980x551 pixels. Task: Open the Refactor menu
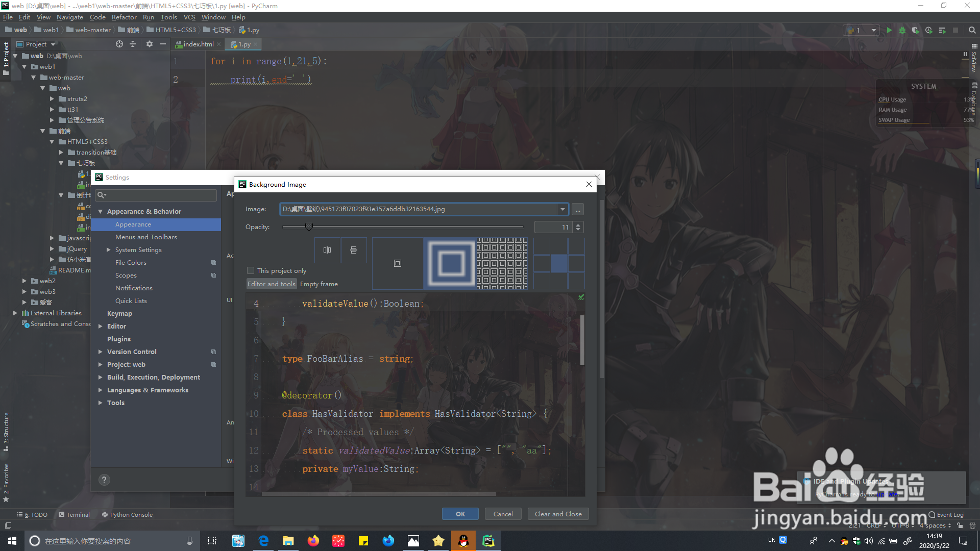tap(124, 17)
